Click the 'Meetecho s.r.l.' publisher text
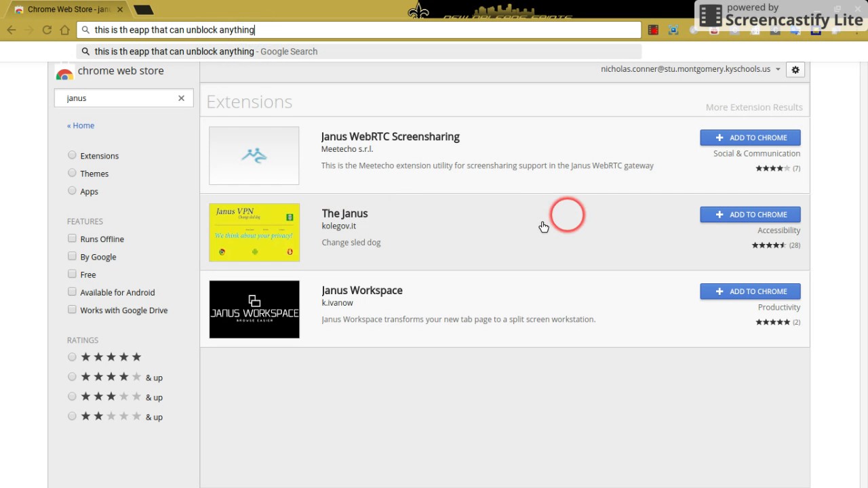 [347, 149]
